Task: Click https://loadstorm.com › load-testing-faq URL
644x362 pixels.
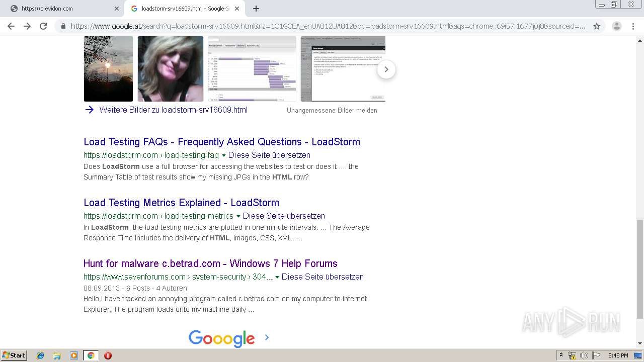Action: 151,155
